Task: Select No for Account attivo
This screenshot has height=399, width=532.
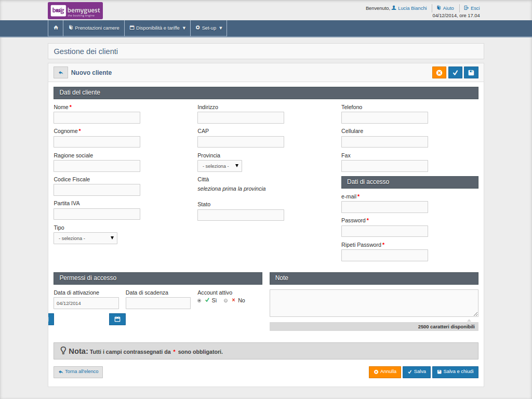Action: [225, 301]
